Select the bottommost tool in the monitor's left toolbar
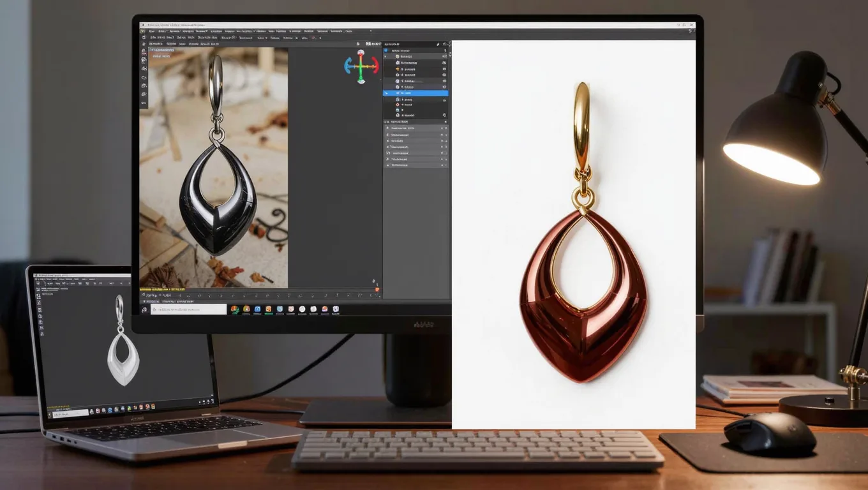The width and height of the screenshot is (868, 490). pos(144,103)
